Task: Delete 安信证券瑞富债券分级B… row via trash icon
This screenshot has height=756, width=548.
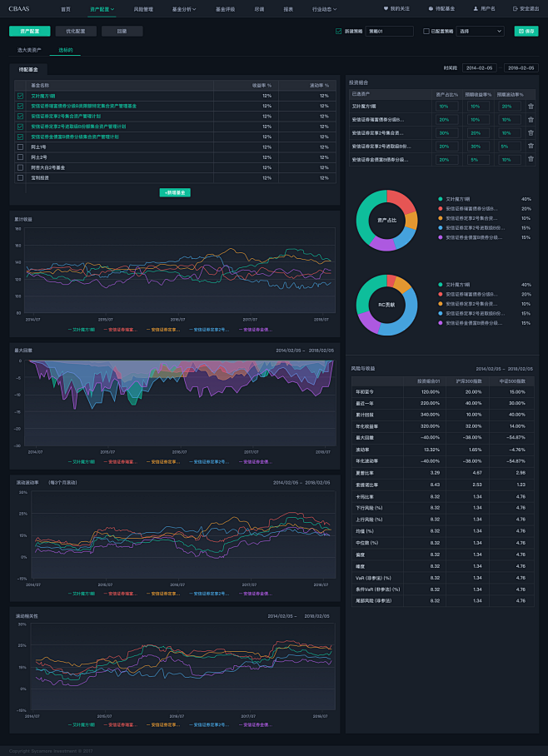Action: [x=531, y=120]
